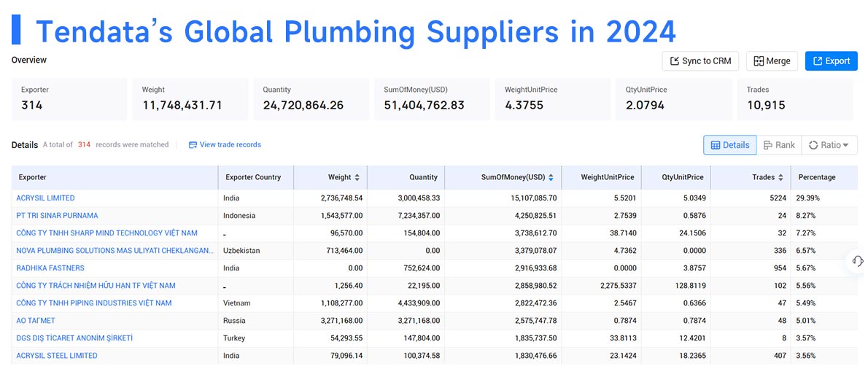Switch to the Rank view tab

pyautogui.click(x=779, y=145)
